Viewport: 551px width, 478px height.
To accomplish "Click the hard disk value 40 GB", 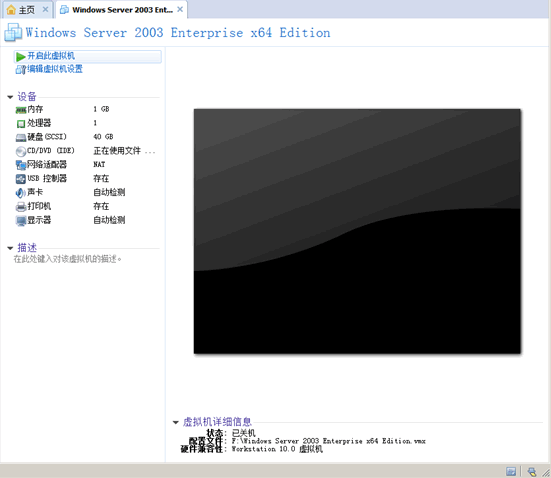I will coord(103,137).
